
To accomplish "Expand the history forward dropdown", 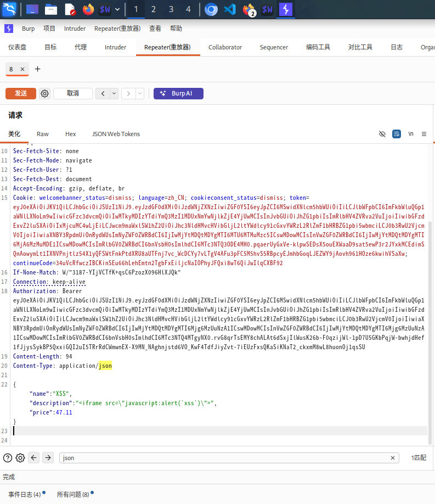I will click(x=140, y=93).
